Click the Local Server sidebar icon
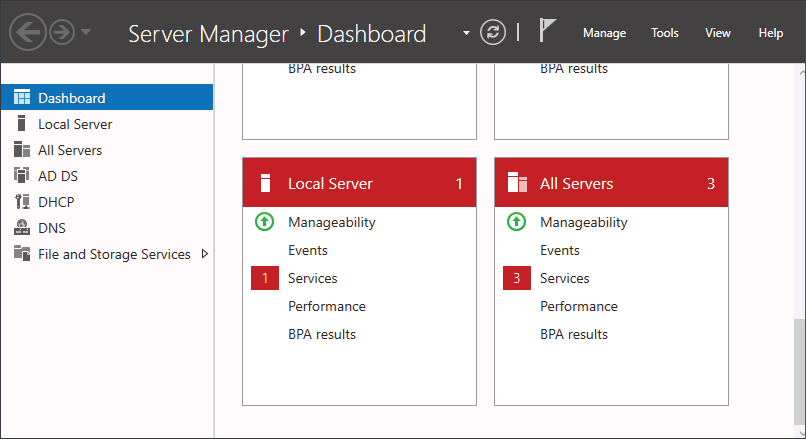This screenshot has height=439, width=806. (21, 123)
